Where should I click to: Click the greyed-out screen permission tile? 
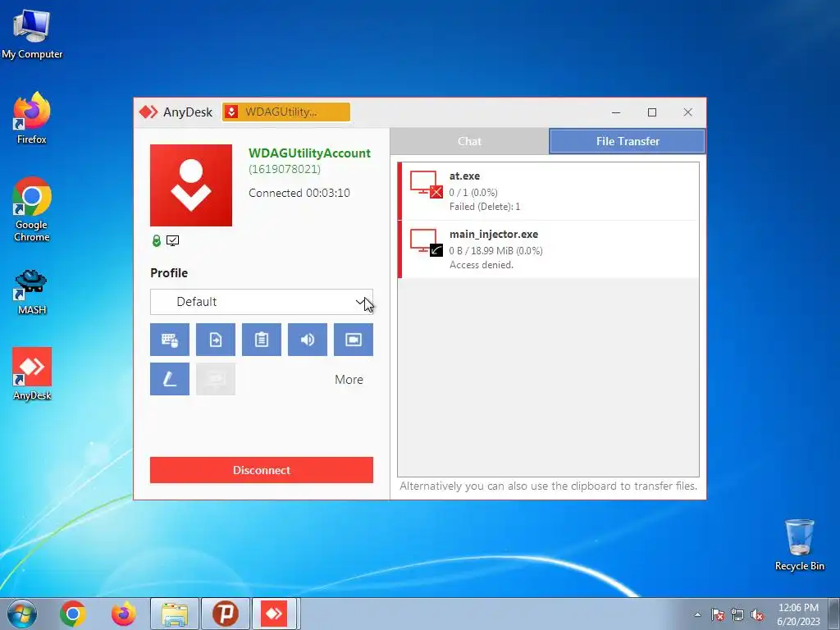tap(216, 379)
